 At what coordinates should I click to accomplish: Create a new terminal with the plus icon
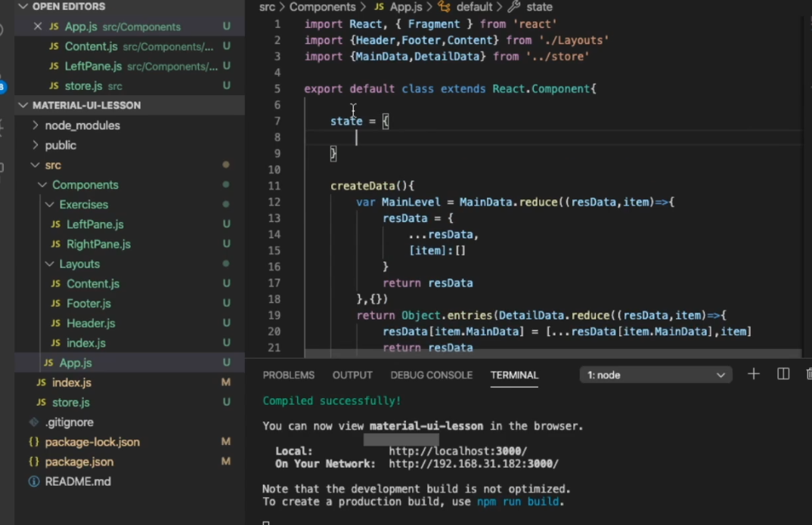(753, 373)
